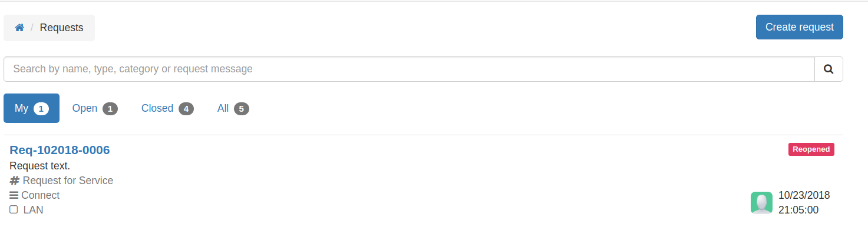Viewport: 868px width, 247px height.
Task: Open request Req-102018-0006
Action: (x=60, y=150)
